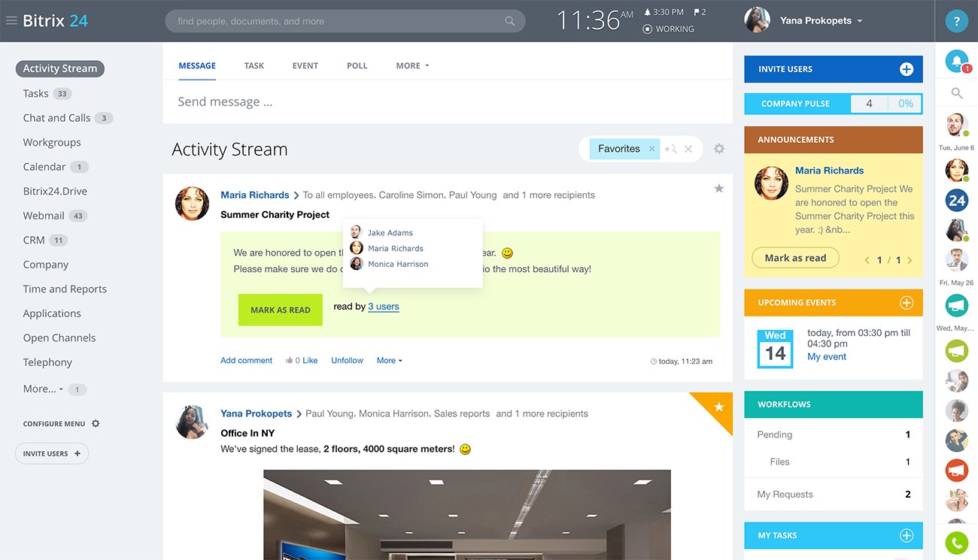This screenshot has width=978, height=560.
Task: Click the search magnifier in right sidebar
Action: tap(956, 93)
